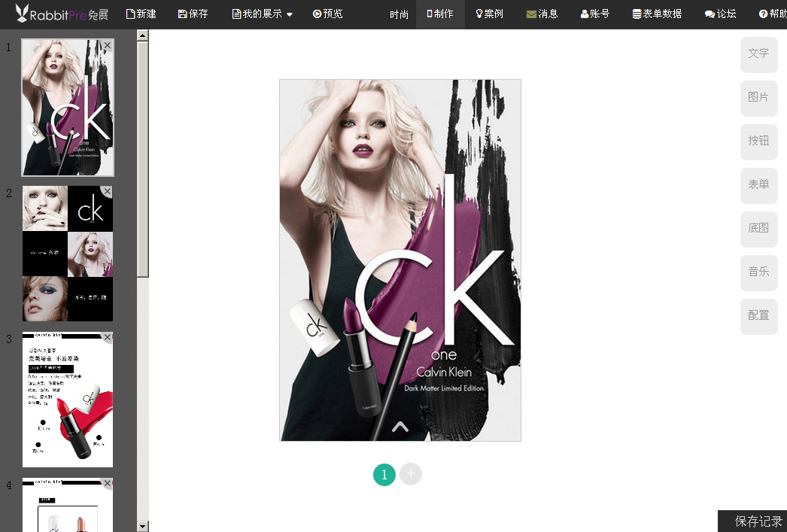Preview the presentation with 预览
Viewport: 787px width, 532px height.
[328, 14]
